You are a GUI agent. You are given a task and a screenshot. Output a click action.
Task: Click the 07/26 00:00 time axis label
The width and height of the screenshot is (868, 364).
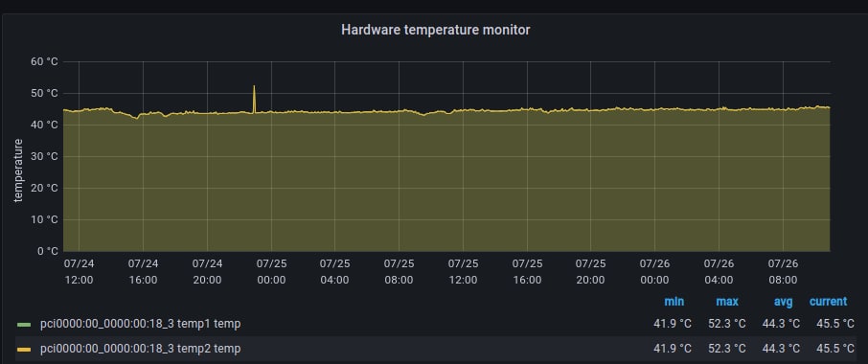[x=655, y=272]
